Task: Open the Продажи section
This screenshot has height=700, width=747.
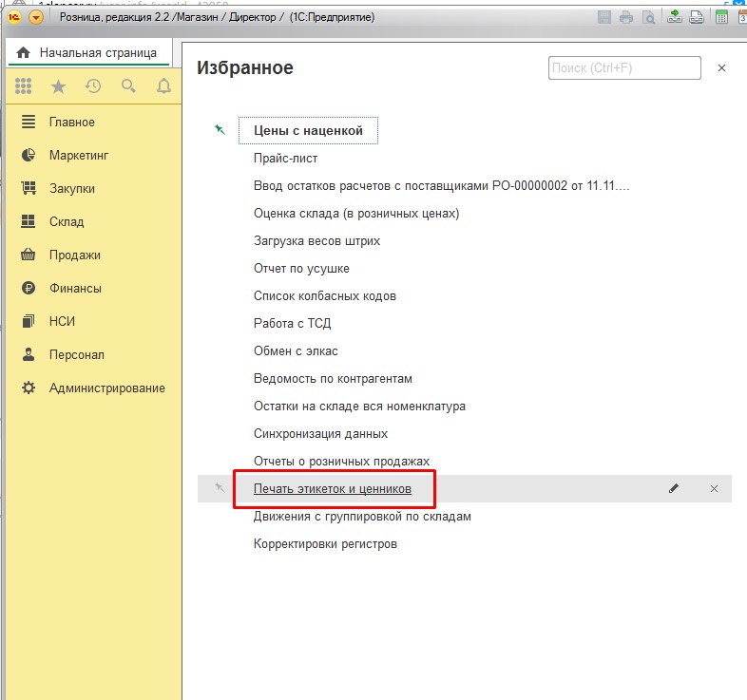Action: (74, 255)
